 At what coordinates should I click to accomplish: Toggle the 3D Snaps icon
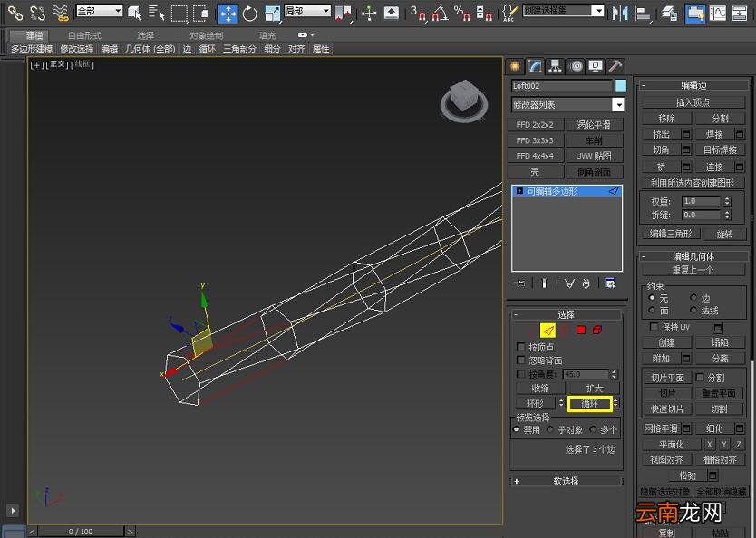tap(418, 13)
